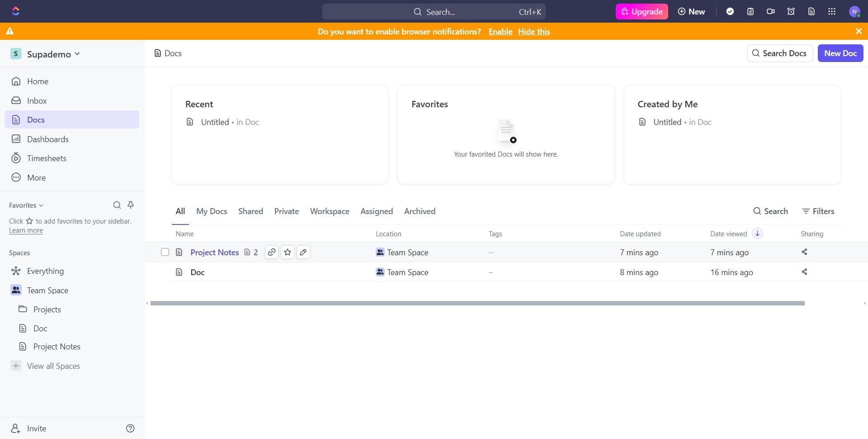Toggle the notification bell near Favorites
The image size is (868, 439).
[131, 205]
